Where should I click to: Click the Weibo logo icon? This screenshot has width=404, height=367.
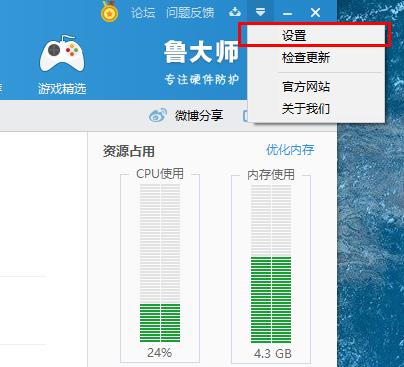(x=158, y=115)
